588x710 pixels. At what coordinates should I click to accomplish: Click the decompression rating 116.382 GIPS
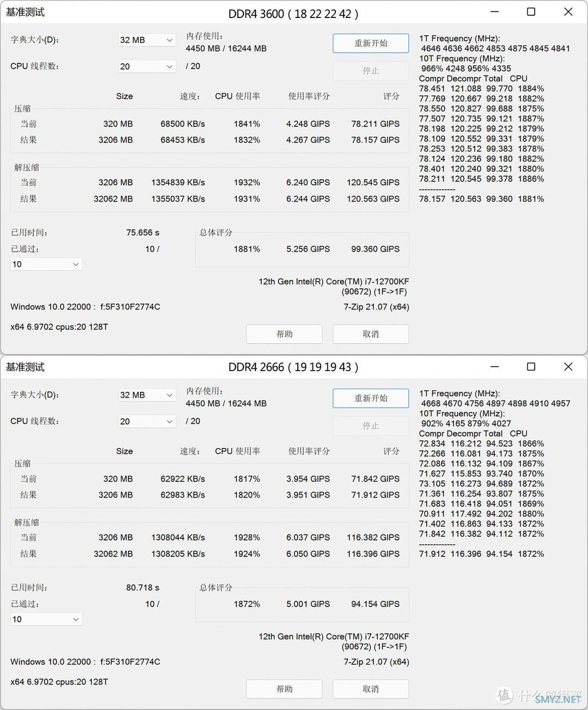373,538
